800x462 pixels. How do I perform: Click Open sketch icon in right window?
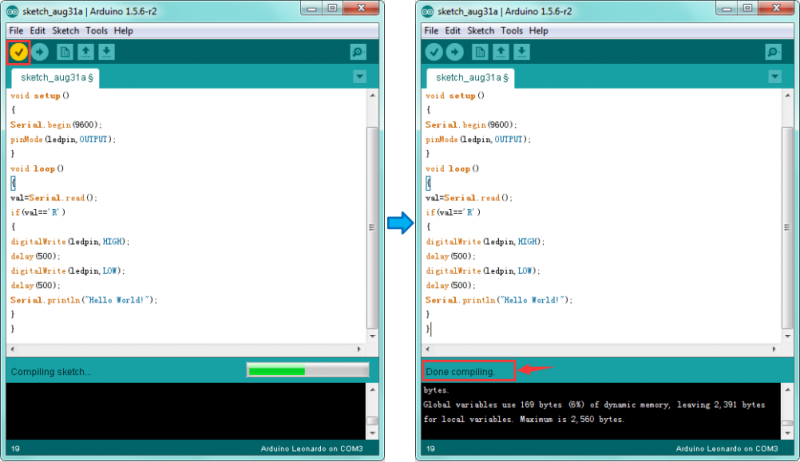point(501,52)
